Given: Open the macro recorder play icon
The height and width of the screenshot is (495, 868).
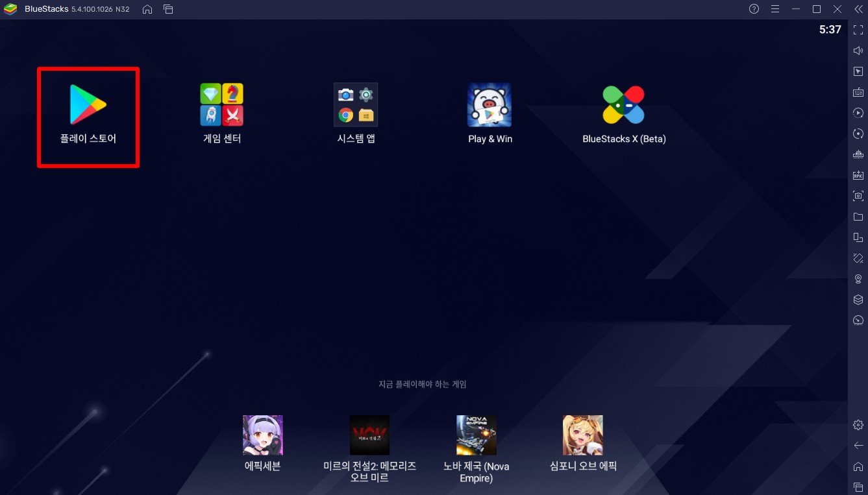Looking at the screenshot, I should (858, 113).
